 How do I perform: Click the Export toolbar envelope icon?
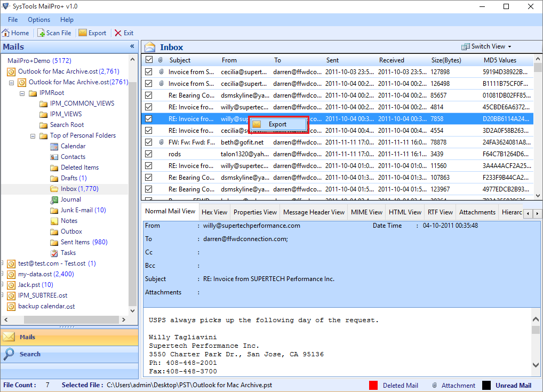point(83,33)
